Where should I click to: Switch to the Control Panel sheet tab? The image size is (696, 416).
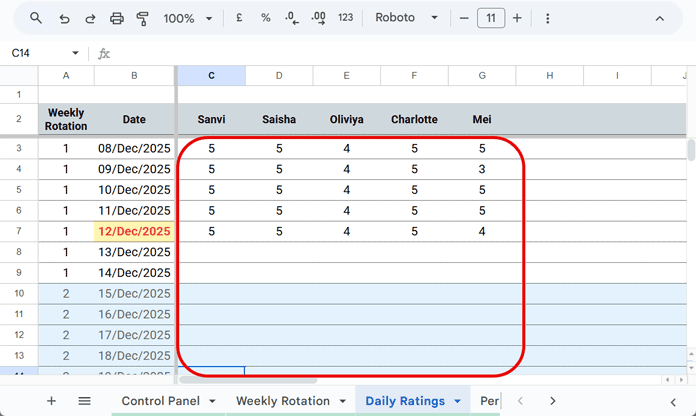[x=161, y=401]
